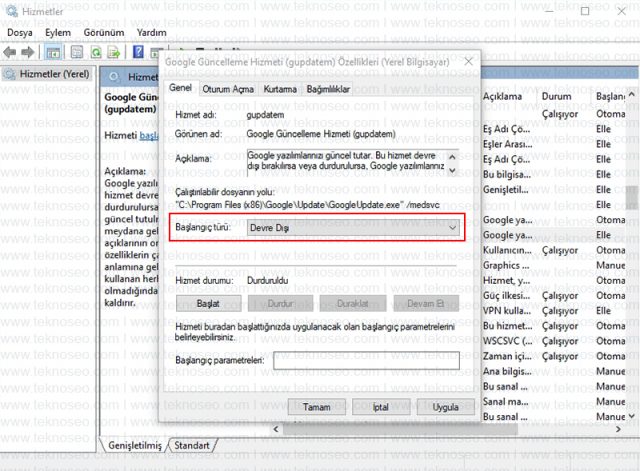Toggle the show/hide console tree toolbar icon
This screenshot has width=640, height=471.
(x=53, y=52)
